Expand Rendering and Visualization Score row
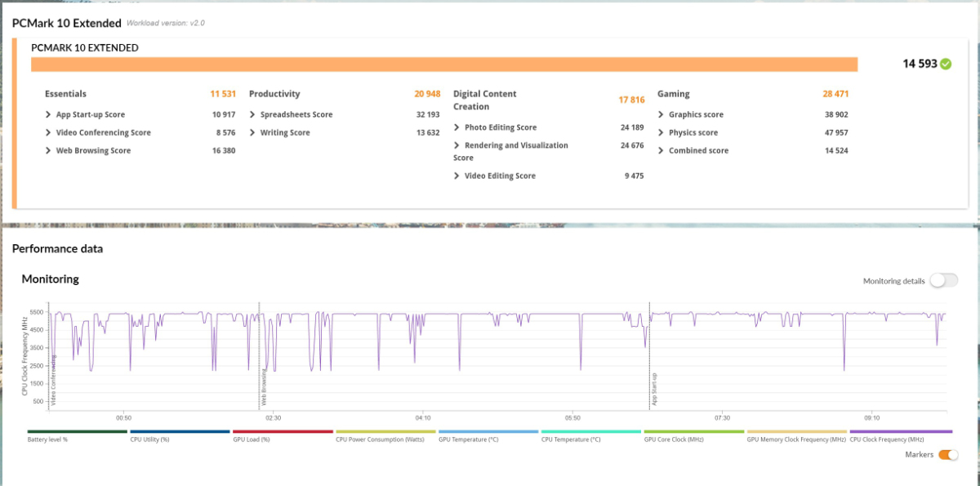The height and width of the screenshot is (486, 980). point(510,151)
